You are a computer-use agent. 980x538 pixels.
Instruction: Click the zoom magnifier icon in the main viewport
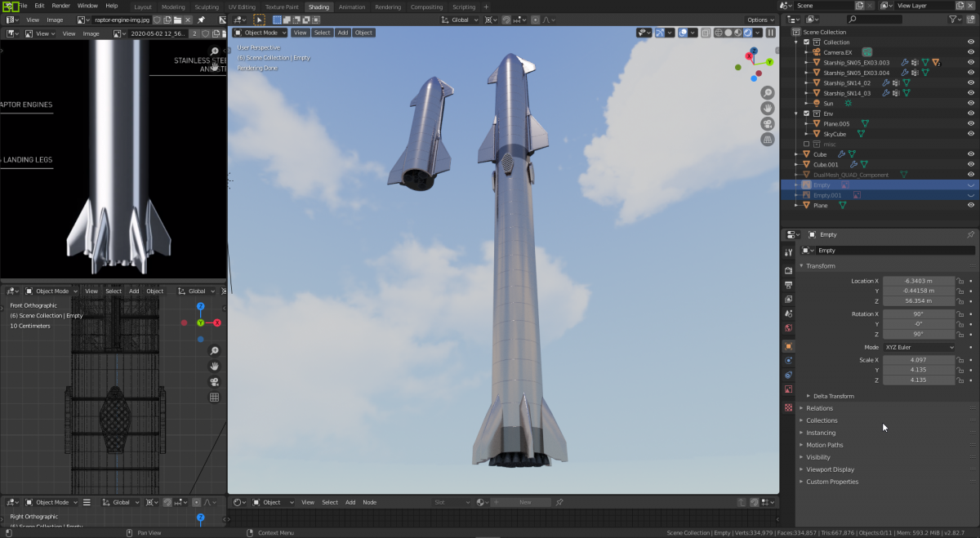pos(768,93)
